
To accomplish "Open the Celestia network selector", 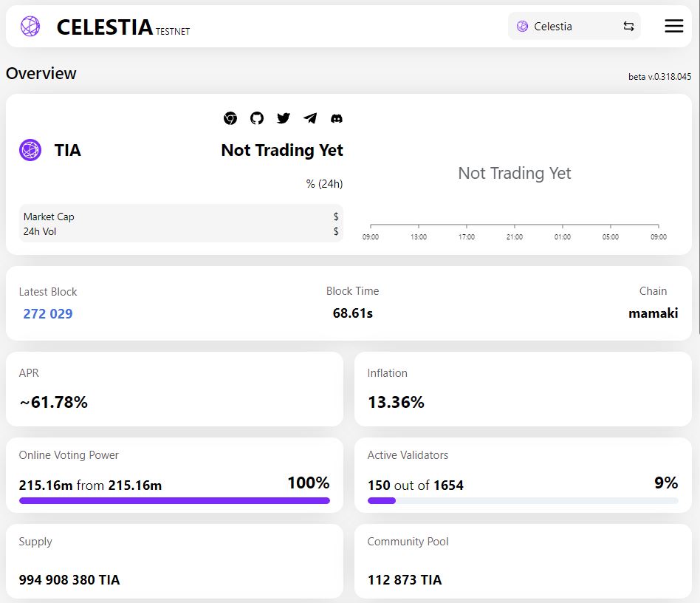I will (x=574, y=27).
